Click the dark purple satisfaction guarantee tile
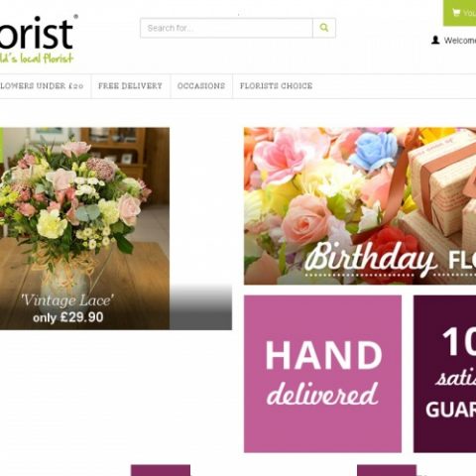Image resolution: width=476 pixels, height=476 pixels. [x=445, y=374]
